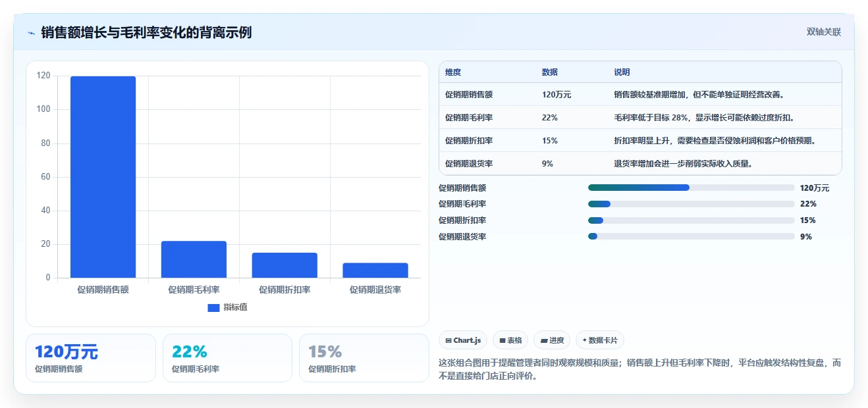
Task: Click the 120万元 progress value label
Action: point(815,188)
